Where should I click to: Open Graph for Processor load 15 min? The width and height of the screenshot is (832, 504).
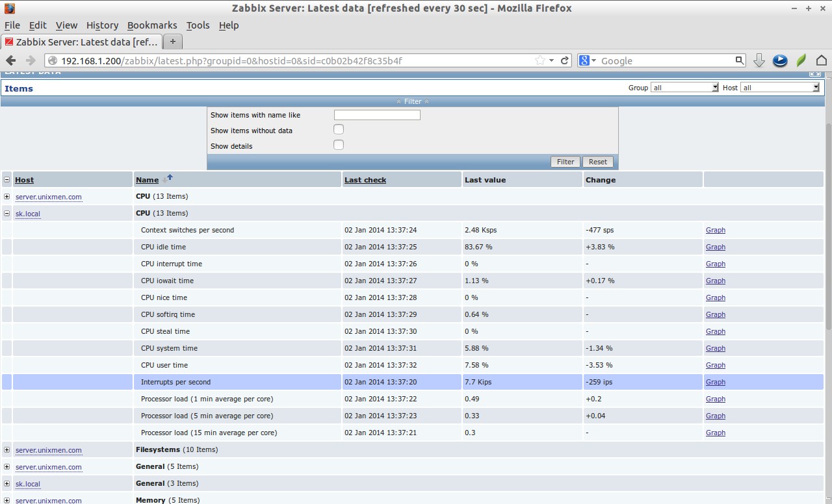coord(716,433)
